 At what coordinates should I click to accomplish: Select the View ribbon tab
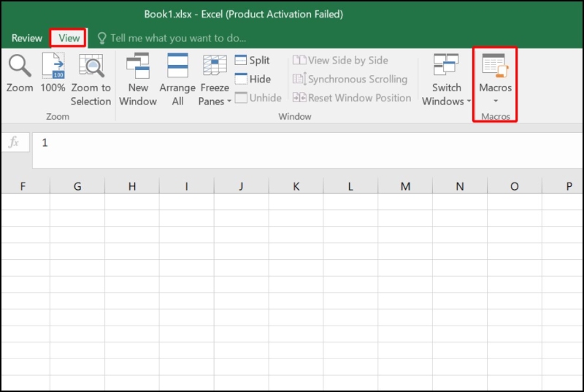pyautogui.click(x=69, y=38)
